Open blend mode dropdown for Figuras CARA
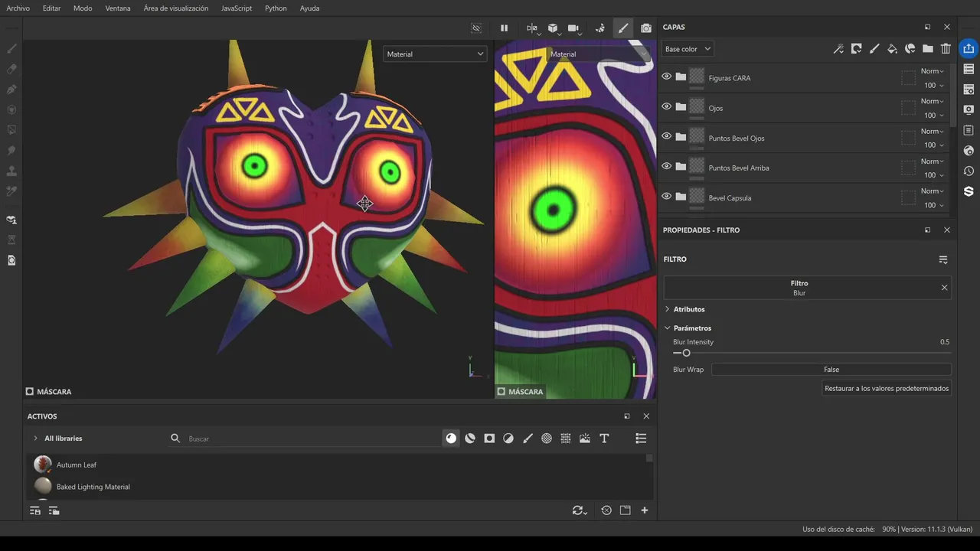Viewport: 980px width, 551px height. click(932, 71)
